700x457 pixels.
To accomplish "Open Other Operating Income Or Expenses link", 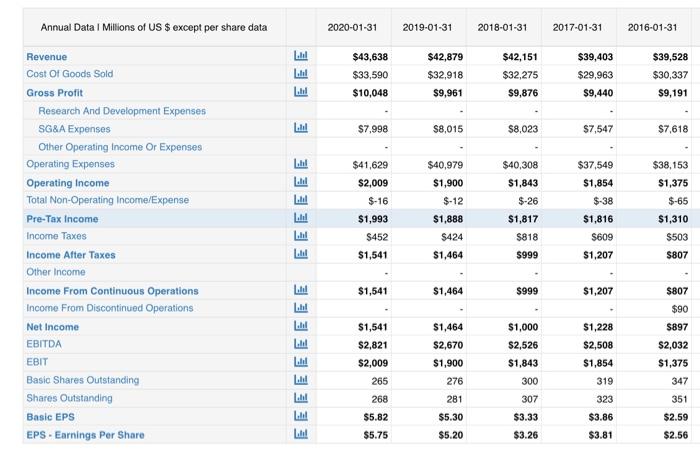I will (120, 147).
